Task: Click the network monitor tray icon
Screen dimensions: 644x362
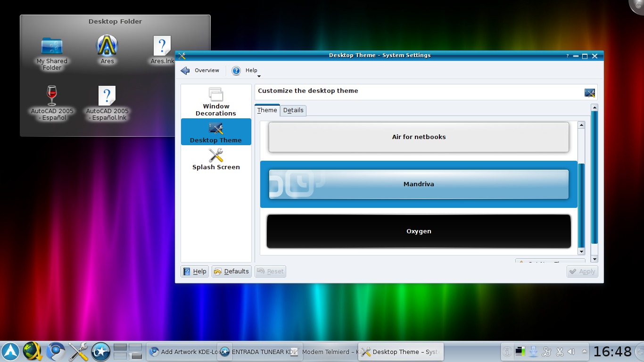Action: [x=520, y=352]
